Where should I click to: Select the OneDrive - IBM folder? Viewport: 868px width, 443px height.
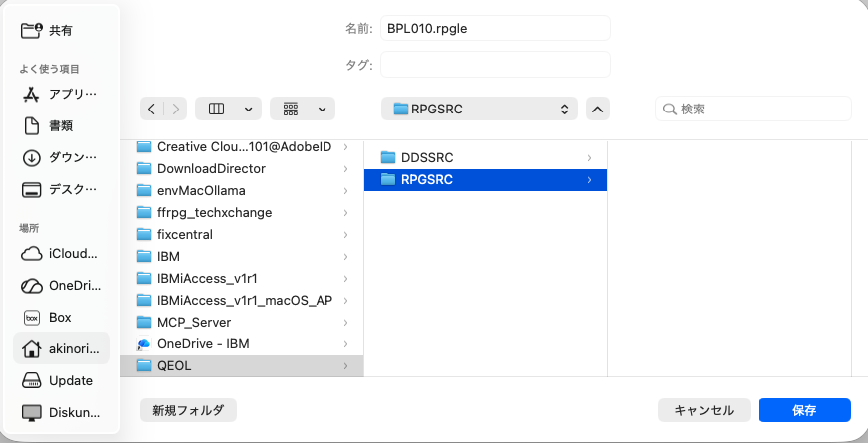tap(242, 343)
